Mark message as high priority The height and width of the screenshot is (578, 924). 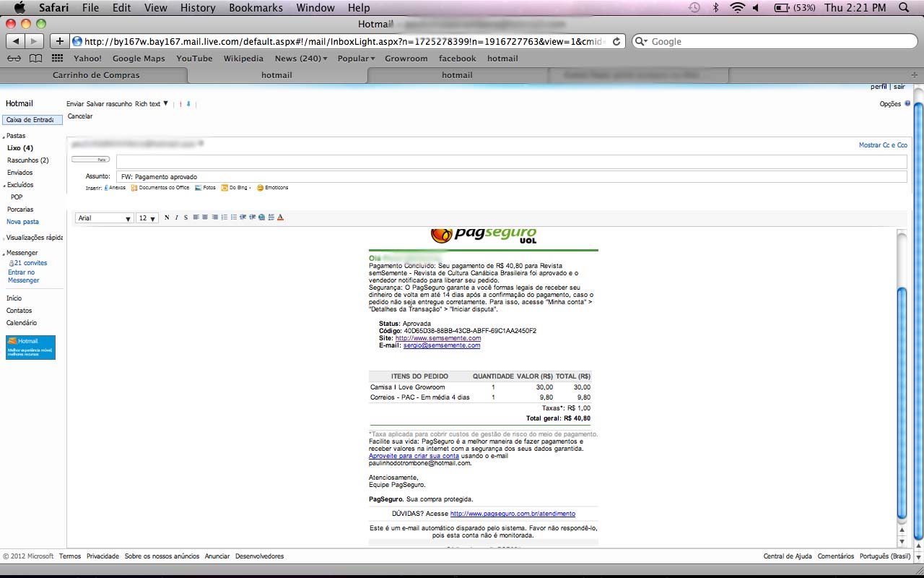pos(181,104)
